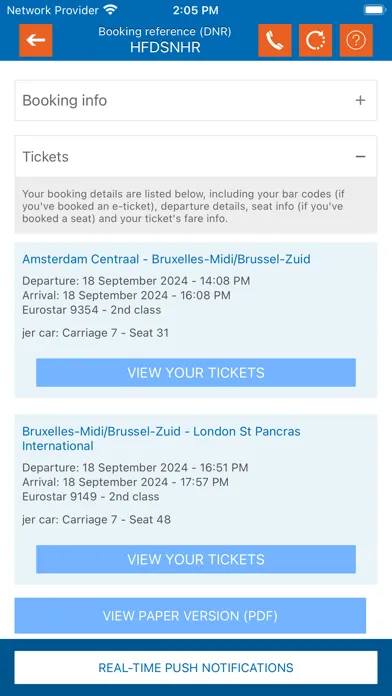The height and width of the screenshot is (696, 392).
Task: Tap Eurostar 9354 2nd class line
Action: tap(91, 310)
